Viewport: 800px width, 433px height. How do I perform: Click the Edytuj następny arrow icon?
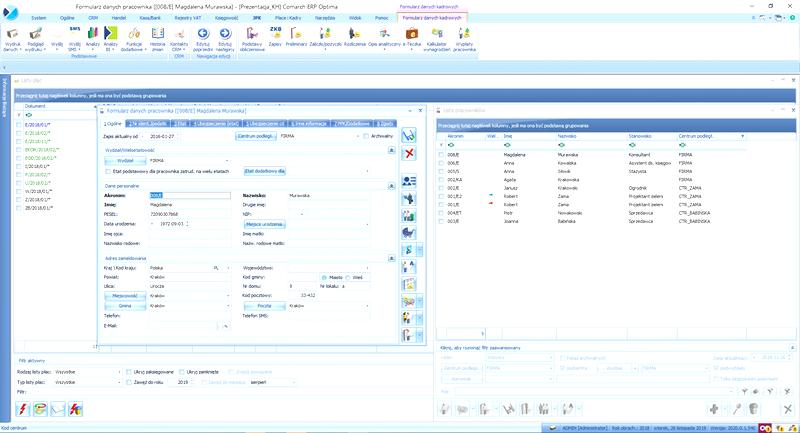click(225, 34)
